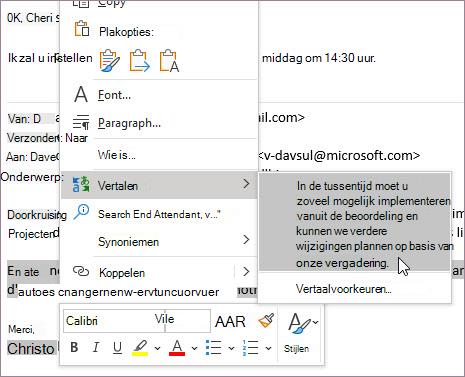Toggle Underline formatting

pos(117,347)
